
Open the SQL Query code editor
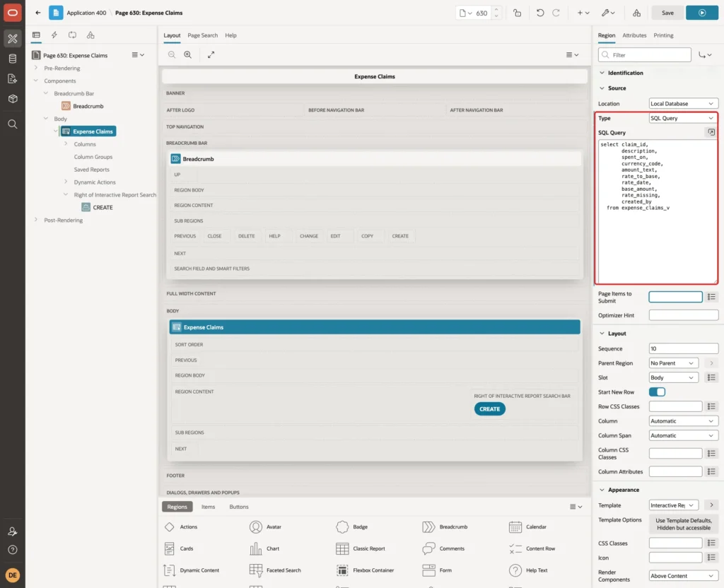tap(711, 132)
